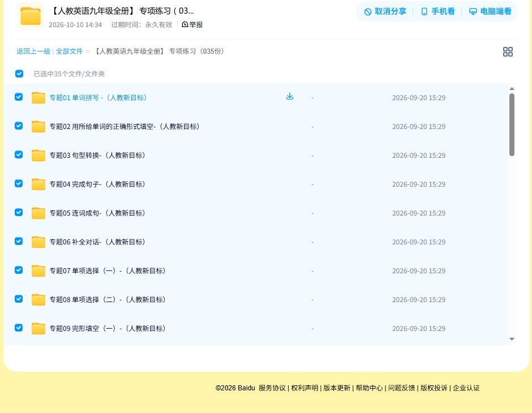Open folder icon of 专题06 补全对话
The image size is (532, 413).
tap(38, 242)
